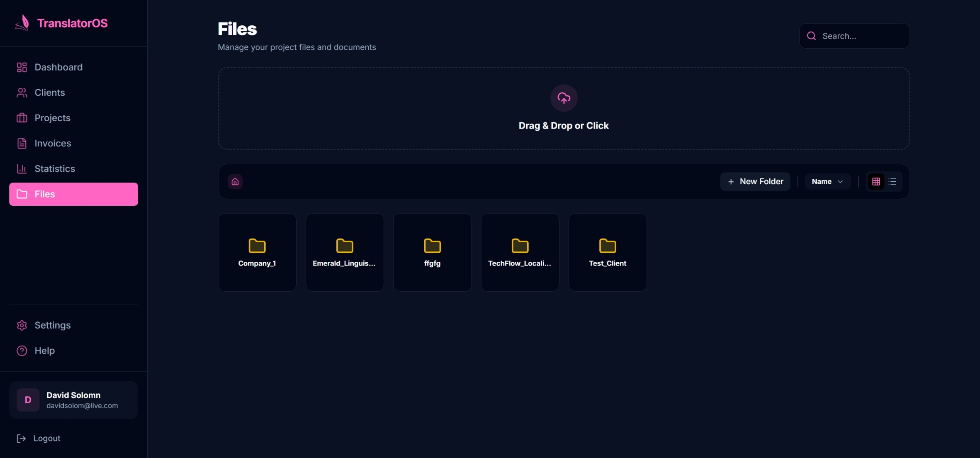
Task: Enable grid view layout
Action: 876,181
